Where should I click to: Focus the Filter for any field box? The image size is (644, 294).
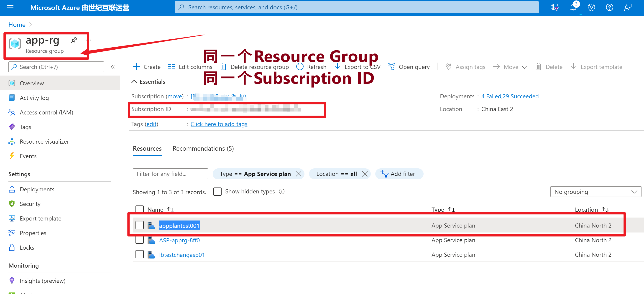click(170, 174)
